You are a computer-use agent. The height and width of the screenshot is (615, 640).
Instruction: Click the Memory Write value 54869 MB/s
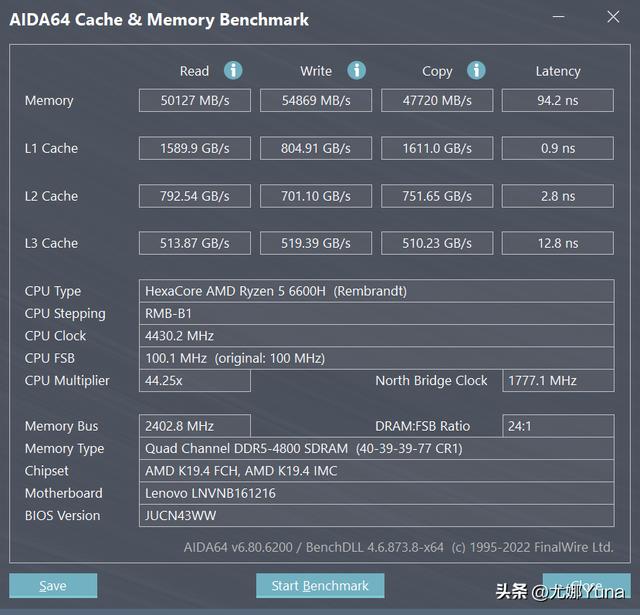click(x=316, y=101)
